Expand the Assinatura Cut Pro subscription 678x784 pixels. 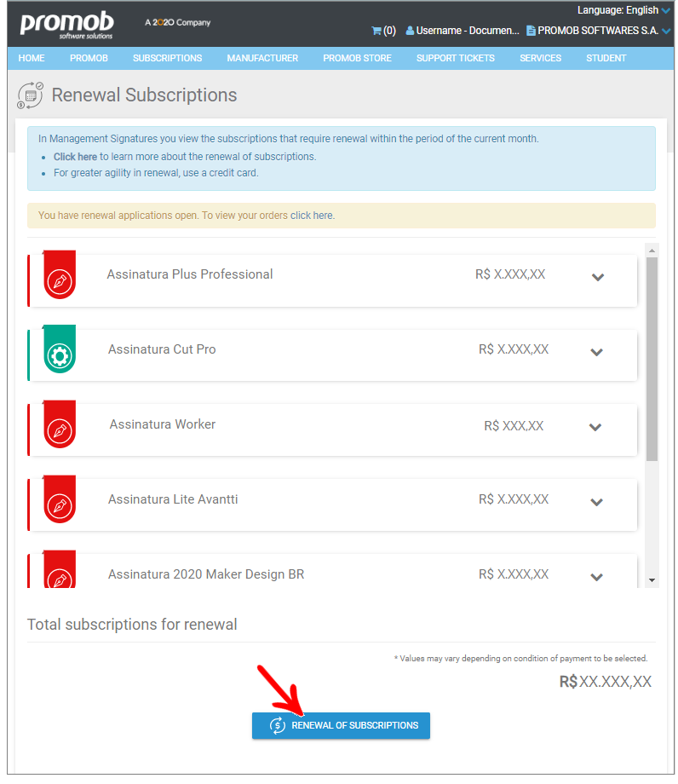pos(596,352)
